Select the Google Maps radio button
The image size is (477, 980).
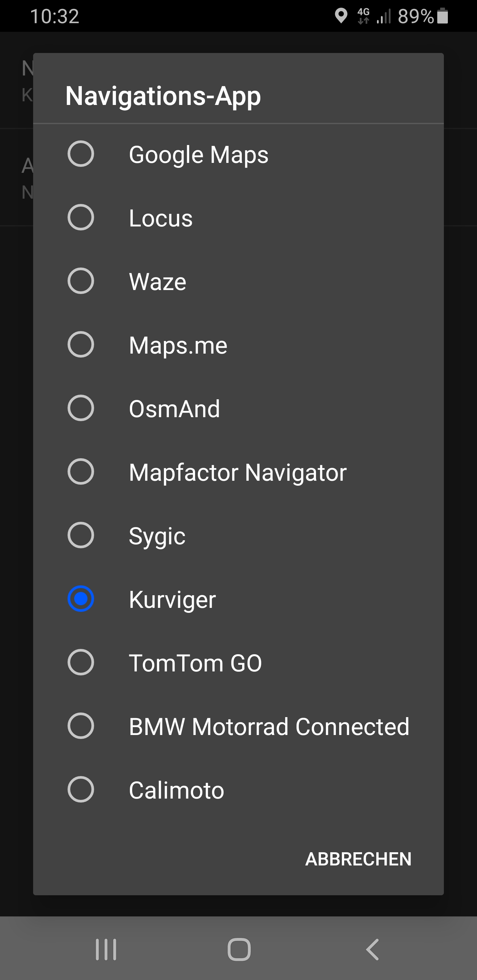click(x=81, y=154)
